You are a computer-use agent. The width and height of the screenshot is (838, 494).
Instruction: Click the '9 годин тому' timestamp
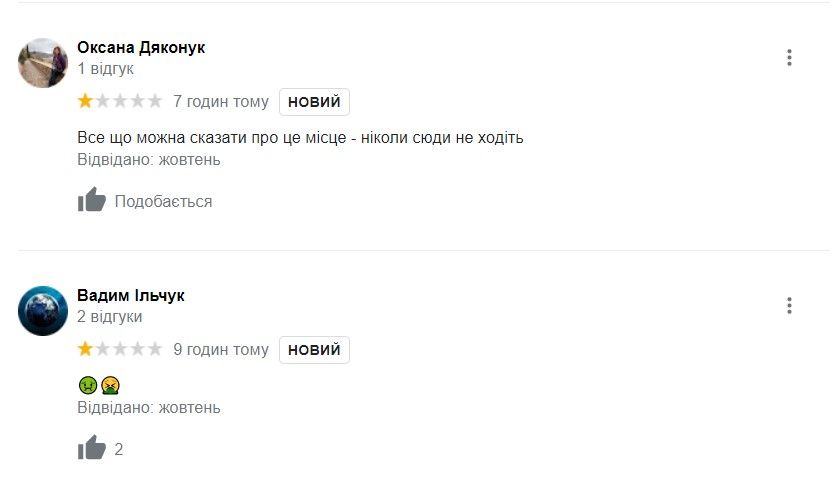[x=221, y=350]
